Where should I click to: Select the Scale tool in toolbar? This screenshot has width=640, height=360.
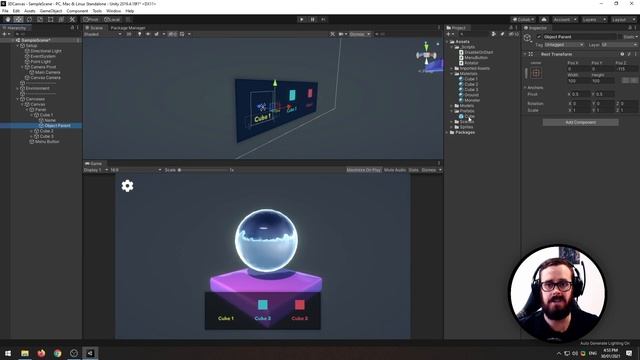click(x=40, y=19)
